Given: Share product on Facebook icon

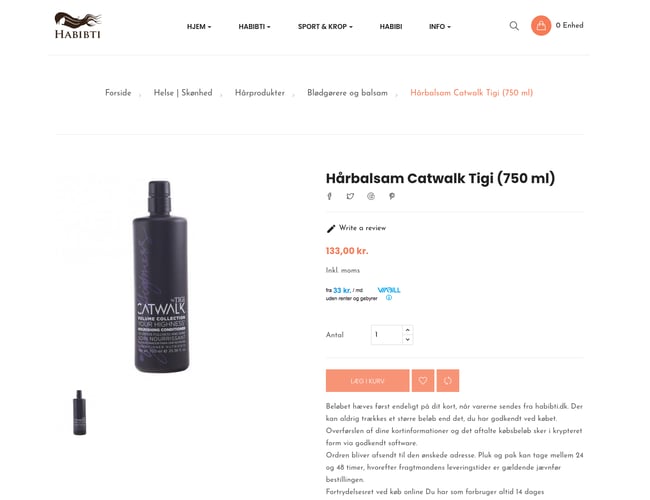Looking at the screenshot, I should [x=330, y=196].
